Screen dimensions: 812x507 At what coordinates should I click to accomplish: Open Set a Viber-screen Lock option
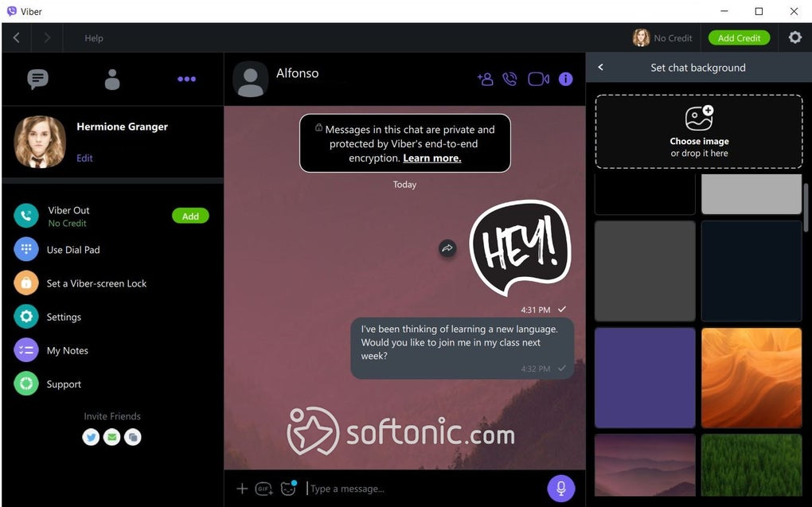96,283
